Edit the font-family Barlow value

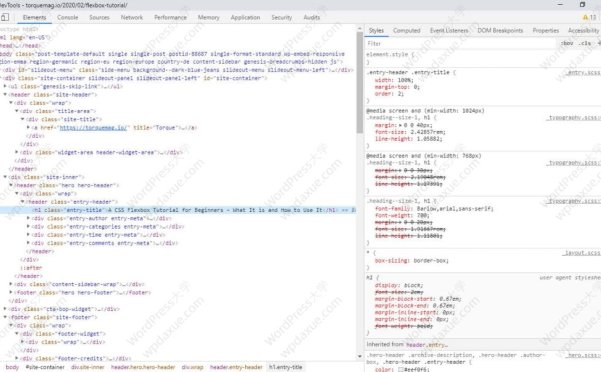pyautogui.click(x=455, y=209)
